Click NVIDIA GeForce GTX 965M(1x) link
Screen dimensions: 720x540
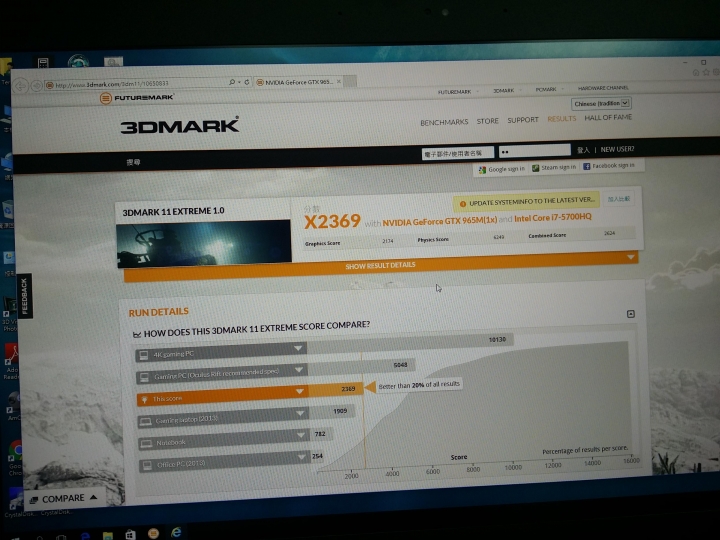coord(440,221)
